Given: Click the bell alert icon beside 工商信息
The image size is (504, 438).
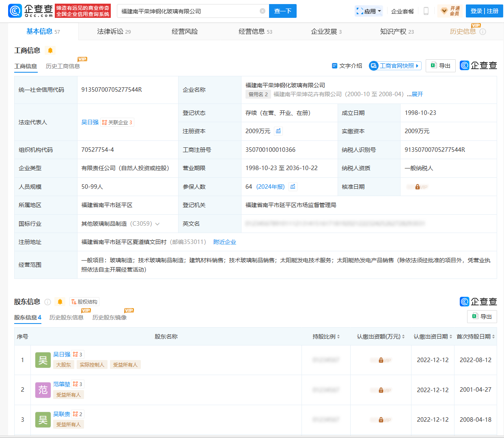Looking at the screenshot, I should coord(50,50).
